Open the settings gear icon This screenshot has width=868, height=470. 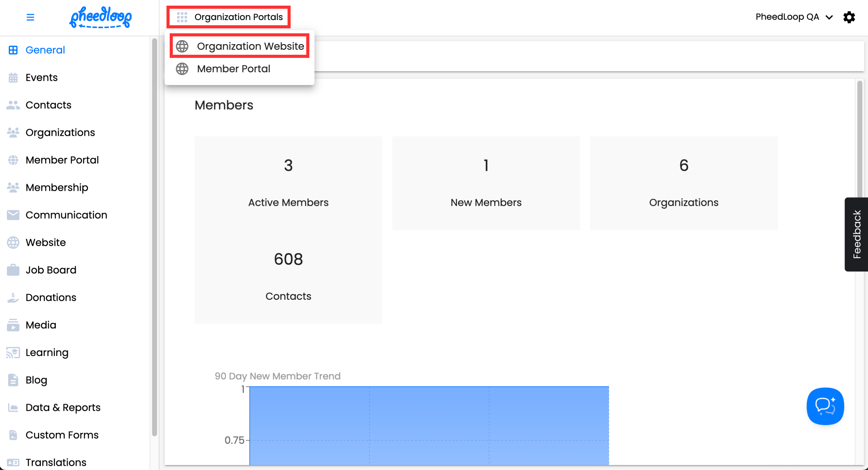click(849, 17)
